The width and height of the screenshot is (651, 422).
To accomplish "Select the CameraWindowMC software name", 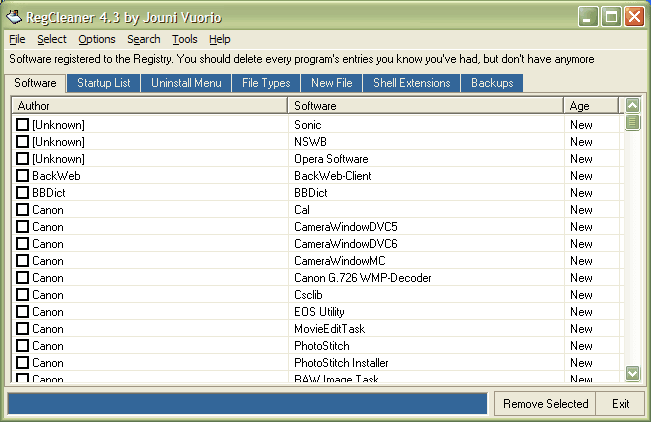I will click(340, 261).
